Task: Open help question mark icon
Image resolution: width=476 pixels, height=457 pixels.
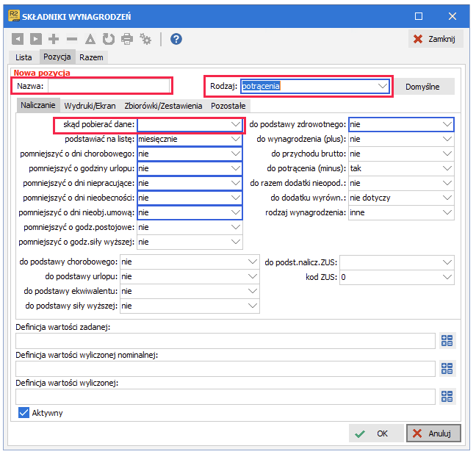Action: 176,39
